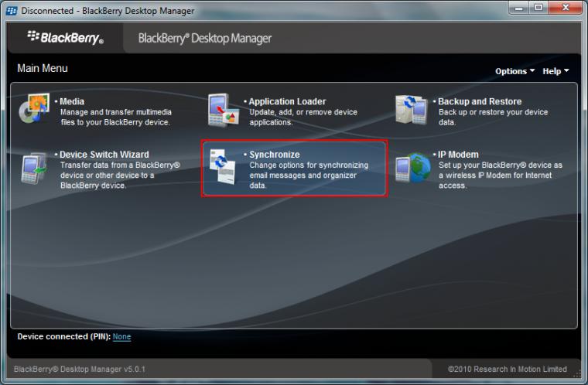The height and width of the screenshot is (385, 588).
Task: Click the IP Modem globe icon
Action: (413, 168)
